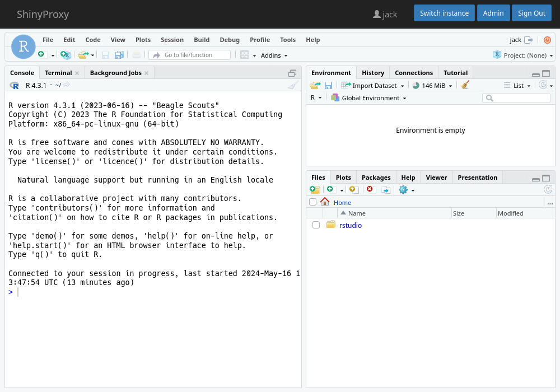Expand the recent files dropdown arrow

92,55
